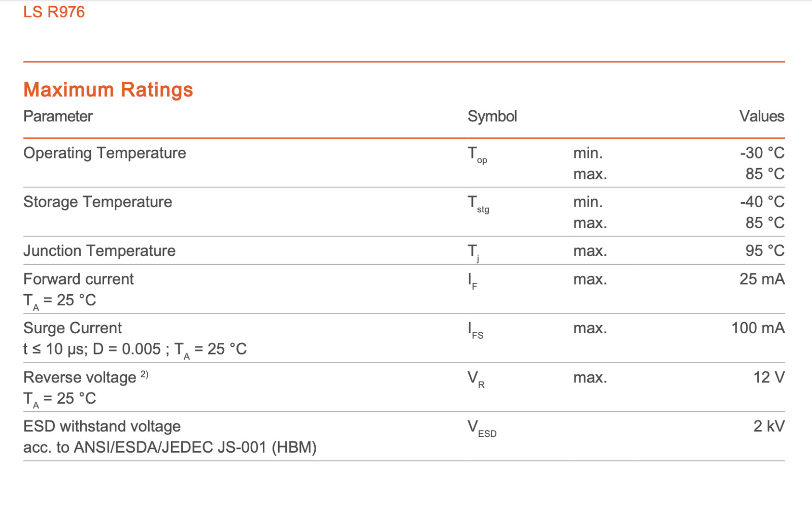Viewport: 812px width, 511px height.
Task: Select the Surge Current parameter label
Action: click(73, 328)
